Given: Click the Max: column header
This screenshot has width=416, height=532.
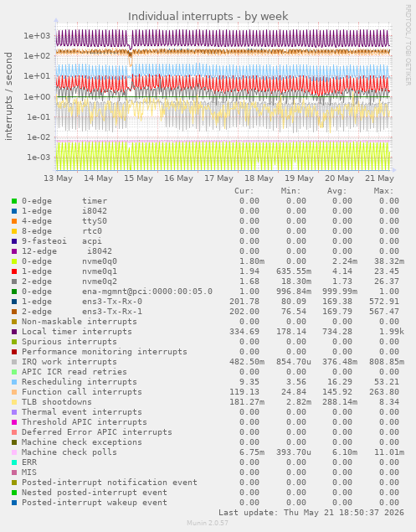Looking at the screenshot, I should point(384,191).
